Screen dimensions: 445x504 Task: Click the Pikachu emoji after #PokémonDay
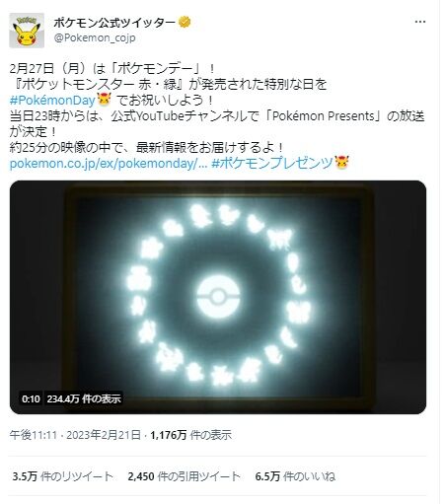click(x=104, y=100)
